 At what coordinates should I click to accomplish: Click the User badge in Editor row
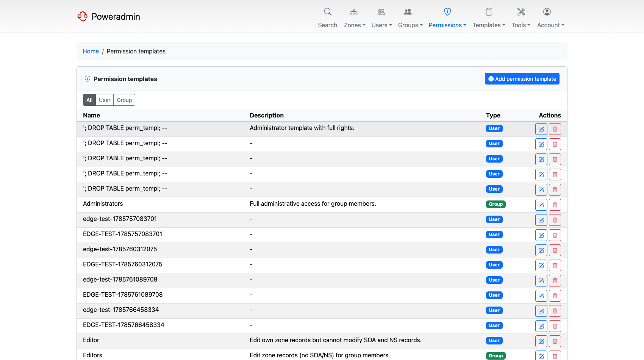coord(494,341)
